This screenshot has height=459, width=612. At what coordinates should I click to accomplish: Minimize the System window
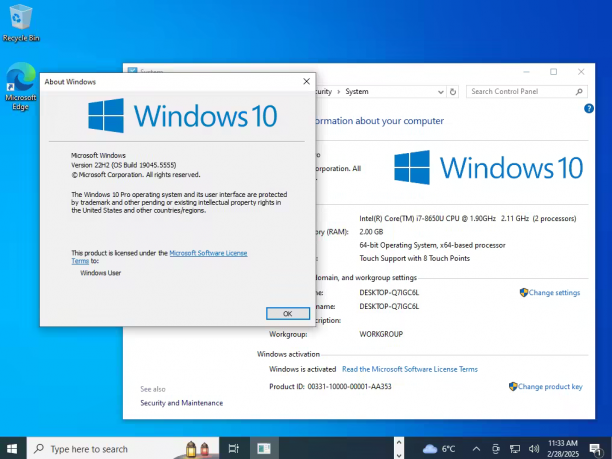[x=526, y=72]
